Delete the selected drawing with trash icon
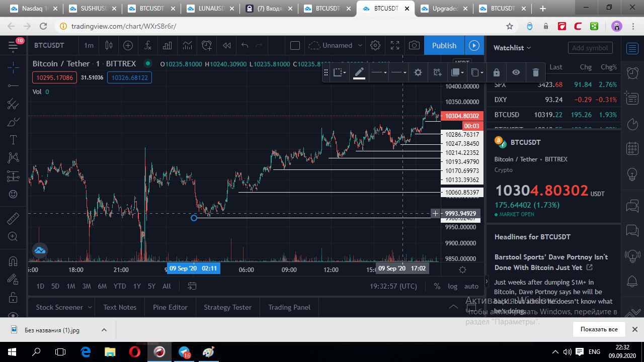This screenshot has height=362, width=644. (x=535, y=72)
